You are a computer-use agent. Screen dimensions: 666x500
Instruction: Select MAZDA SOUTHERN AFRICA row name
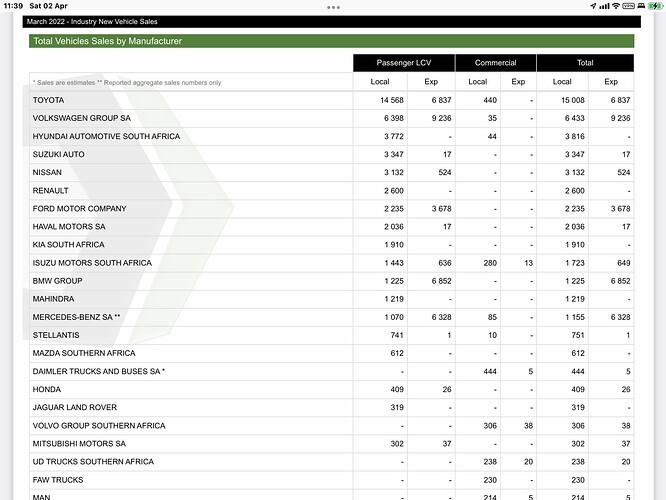(x=84, y=353)
